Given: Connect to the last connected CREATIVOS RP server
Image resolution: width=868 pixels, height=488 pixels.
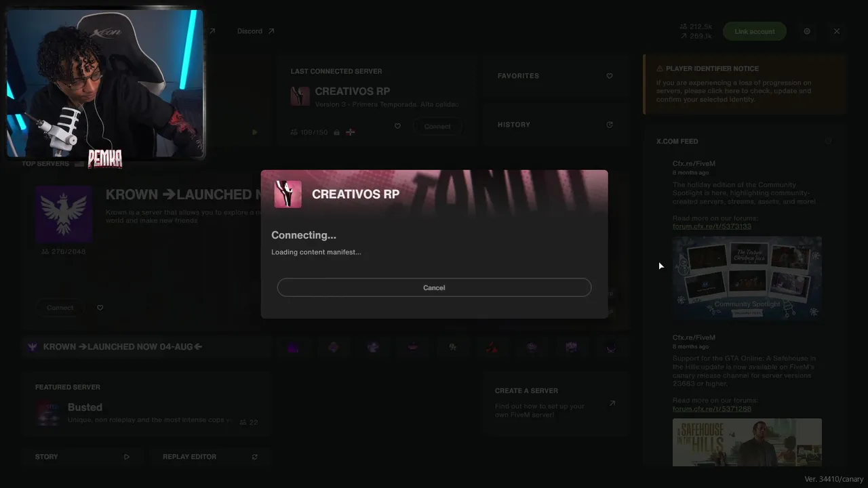Looking at the screenshot, I should [x=437, y=126].
